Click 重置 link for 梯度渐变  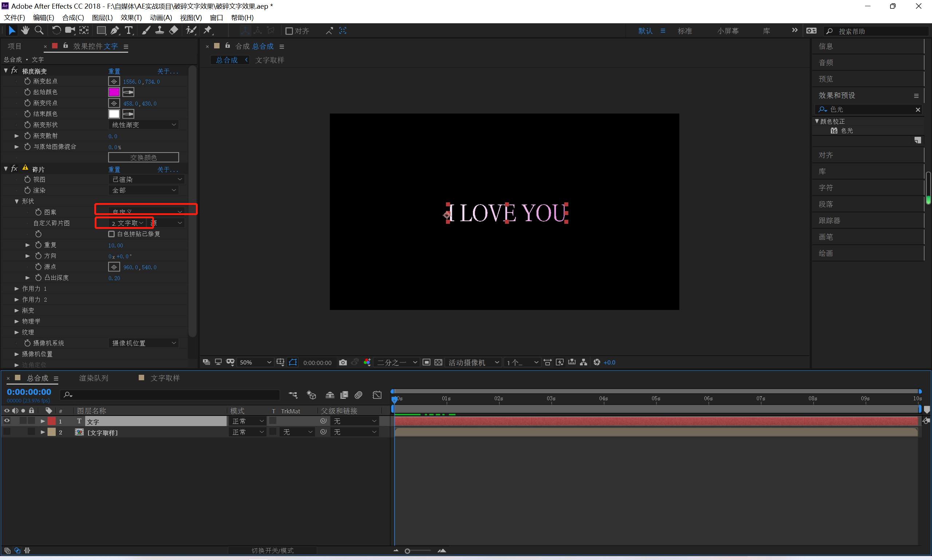(114, 71)
